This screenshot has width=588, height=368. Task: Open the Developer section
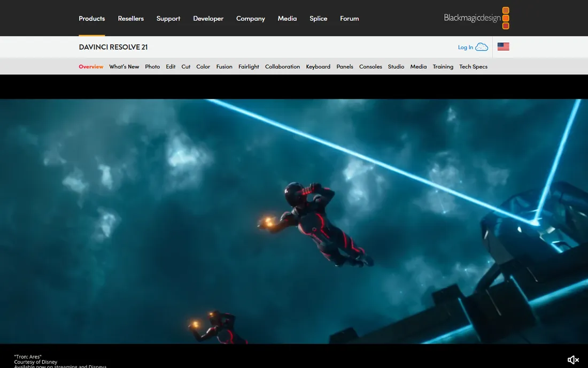point(208,18)
